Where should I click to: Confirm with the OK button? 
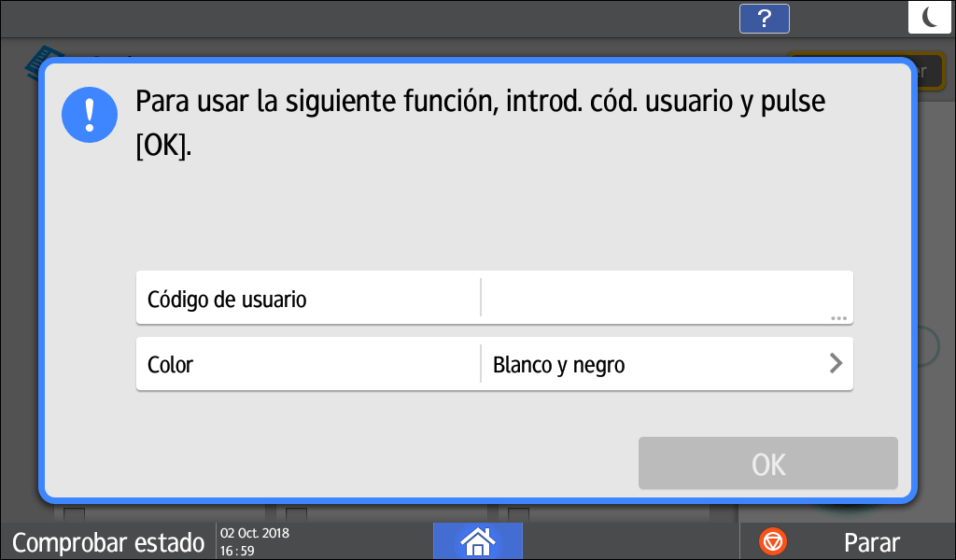point(767,463)
